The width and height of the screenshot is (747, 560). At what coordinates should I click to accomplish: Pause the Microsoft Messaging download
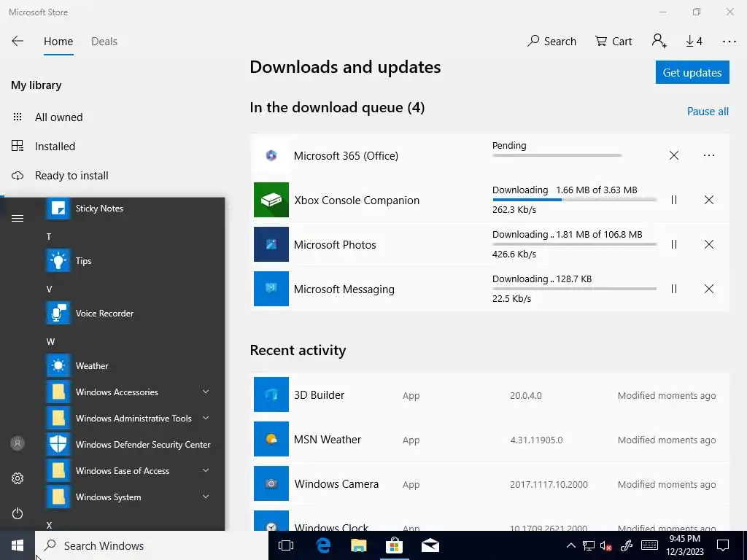pyautogui.click(x=673, y=289)
